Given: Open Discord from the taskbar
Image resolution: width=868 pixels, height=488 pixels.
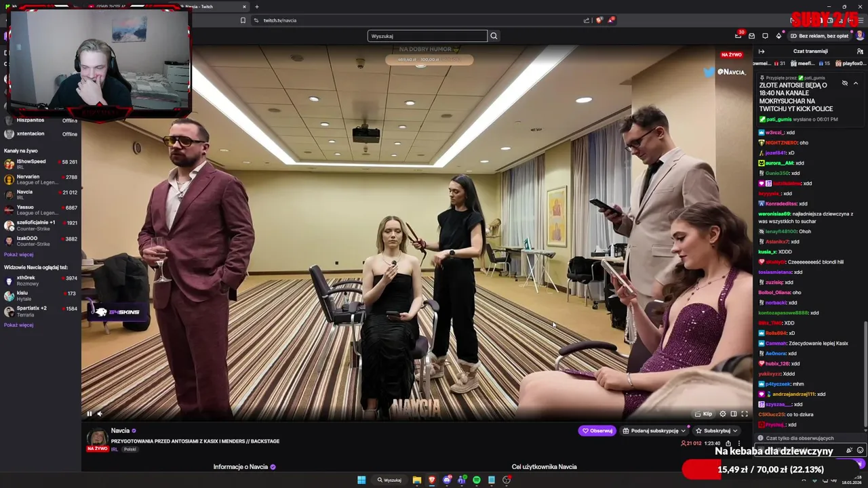Looking at the screenshot, I should click(447, 480).
